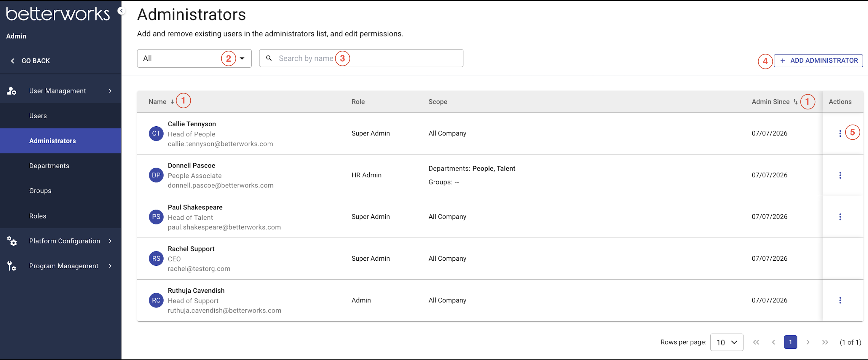Expand the Platform Configuration section
This screenshot has width=868, height=360.
[x=61, y=241]
